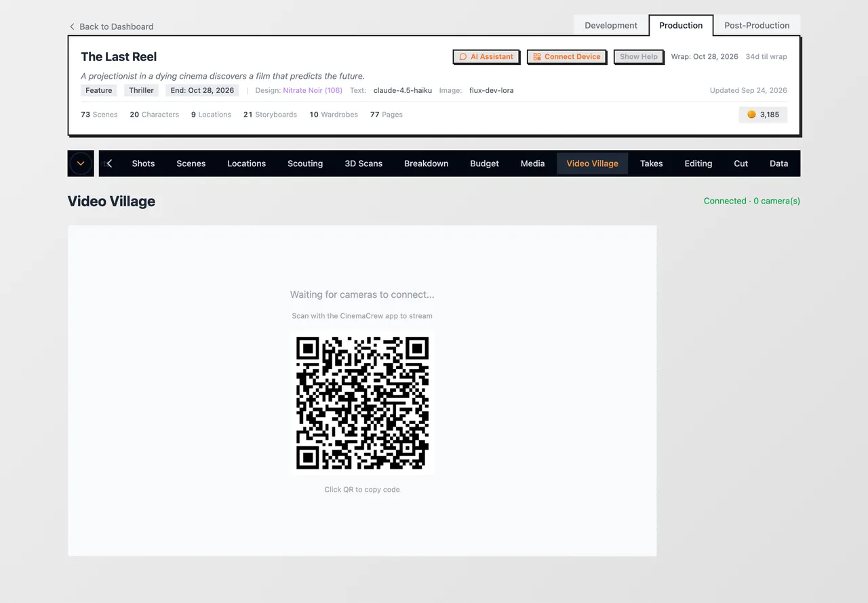Click the 9 Locations stat
The width and height of the screenshot is (868, 603).
(x=211, y=115)
